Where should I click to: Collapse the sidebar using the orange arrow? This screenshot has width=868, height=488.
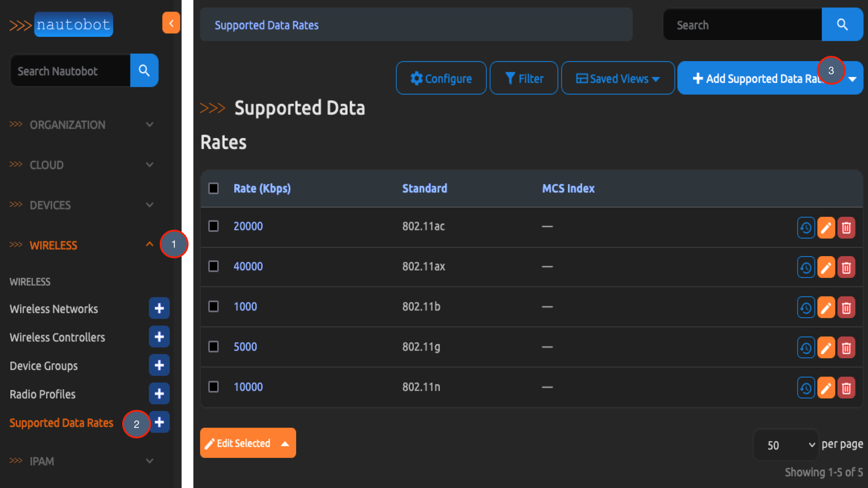[171, 23]
